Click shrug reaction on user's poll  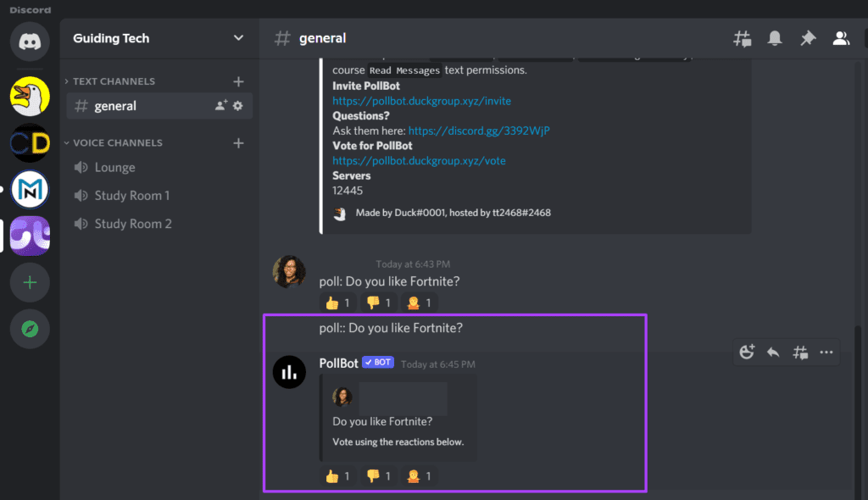419,303
